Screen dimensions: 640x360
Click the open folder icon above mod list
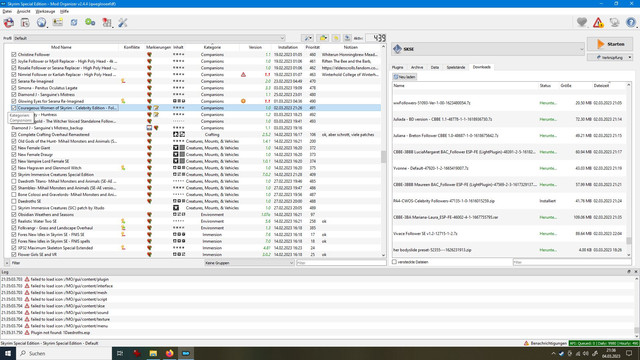[x=323, y=38]
